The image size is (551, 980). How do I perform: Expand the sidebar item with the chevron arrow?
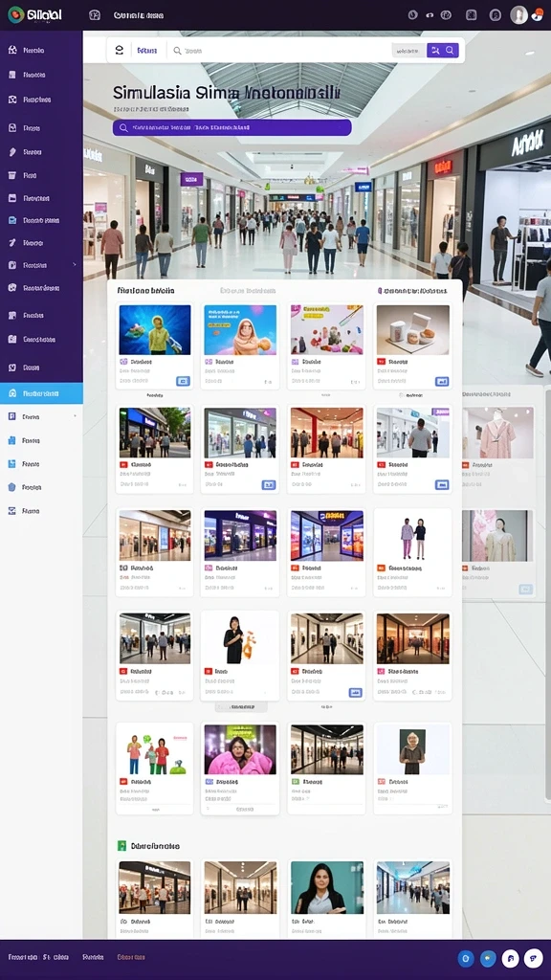(41, 265)
